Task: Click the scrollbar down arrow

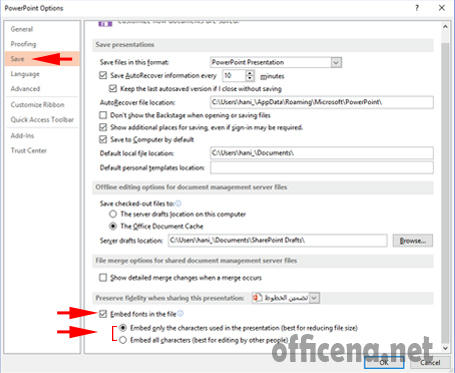Action: coord(445,348)
